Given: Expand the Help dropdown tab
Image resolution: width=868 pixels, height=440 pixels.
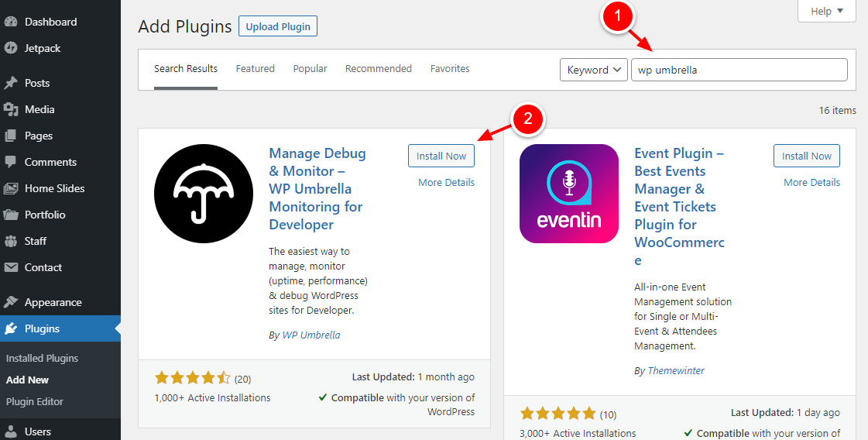Looking at the screenshot, I should (827, 11).
